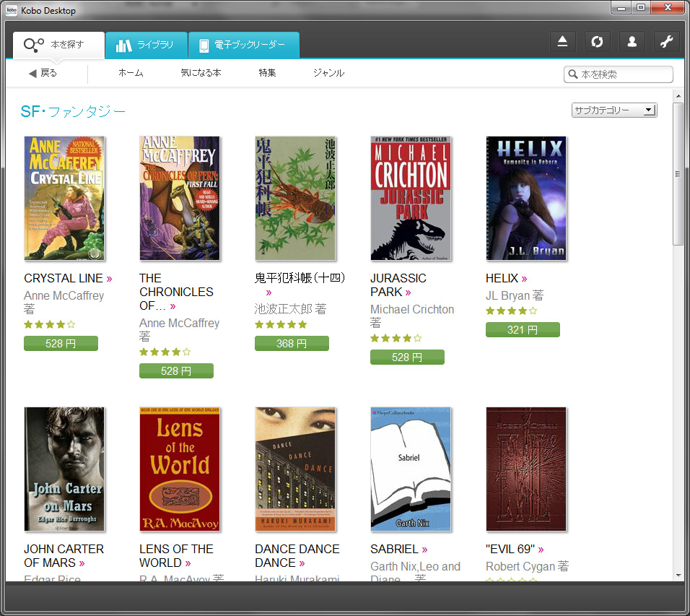The width and height of the screenshot is (690, 616).
Task: Open the user account icon
Action: pyautogui.click(x=632, y=42)
